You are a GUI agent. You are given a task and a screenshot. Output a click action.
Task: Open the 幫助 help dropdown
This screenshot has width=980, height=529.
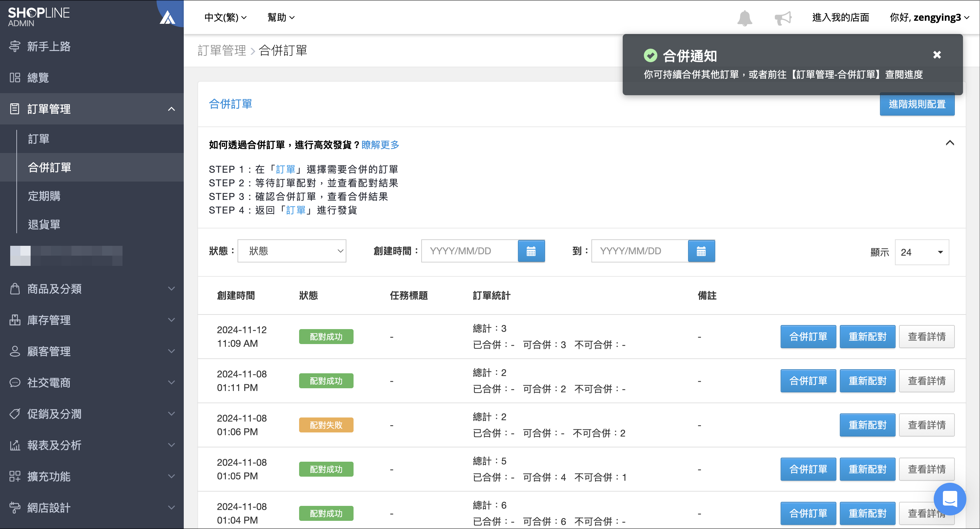tap(281, 17)
